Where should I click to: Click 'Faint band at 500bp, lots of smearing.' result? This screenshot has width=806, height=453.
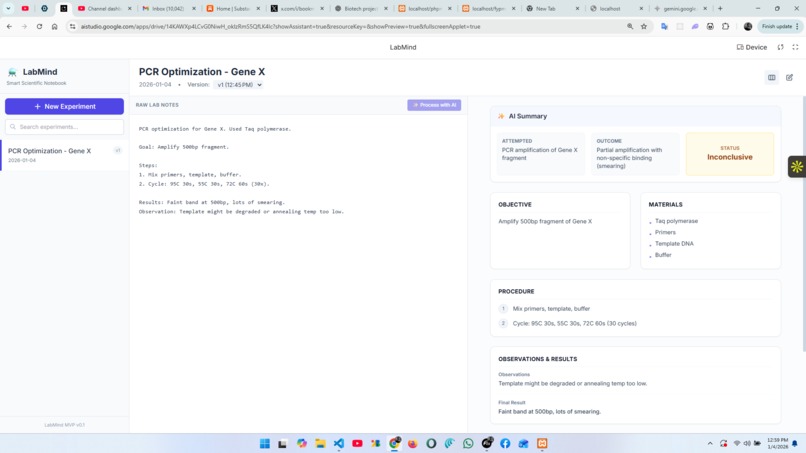click(549, 412)
